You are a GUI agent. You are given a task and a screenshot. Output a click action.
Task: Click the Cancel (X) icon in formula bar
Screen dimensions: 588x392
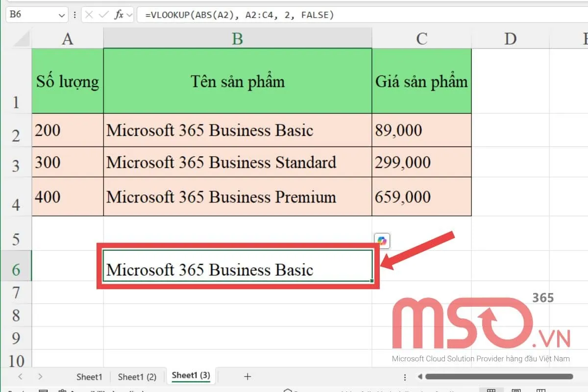88,15
